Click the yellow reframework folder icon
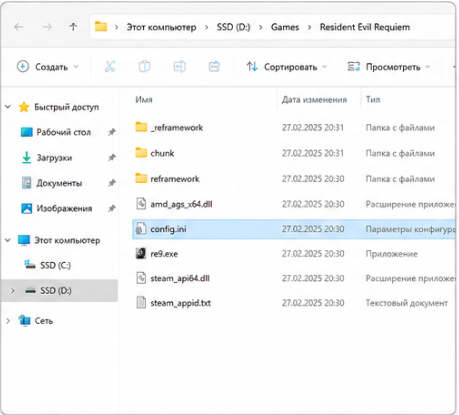The height and width of the screenshot is (415, 459). [141, 178]
